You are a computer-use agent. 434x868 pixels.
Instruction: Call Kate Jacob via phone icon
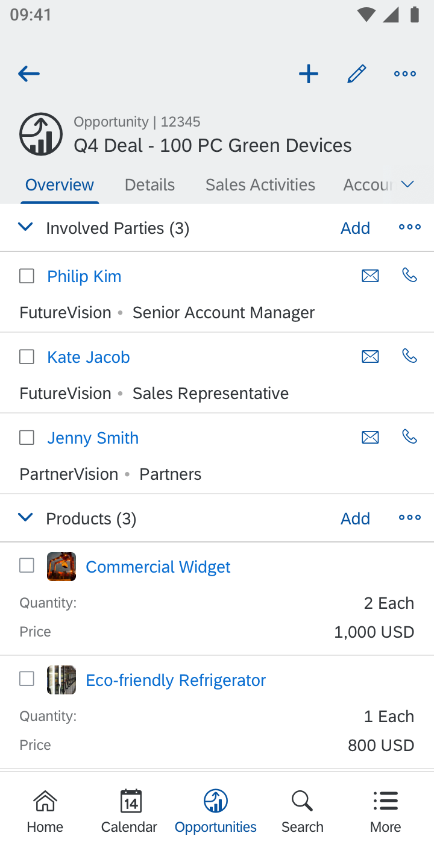click(x=410, y=356)
